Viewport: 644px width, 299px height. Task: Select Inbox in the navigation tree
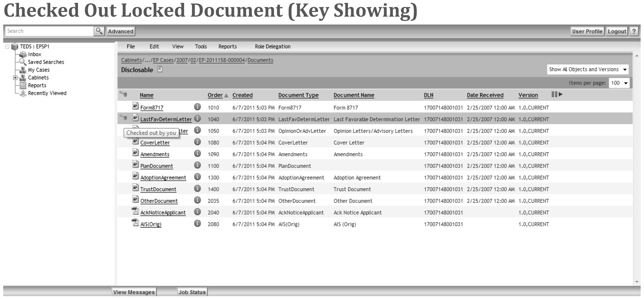coord(34,54)
